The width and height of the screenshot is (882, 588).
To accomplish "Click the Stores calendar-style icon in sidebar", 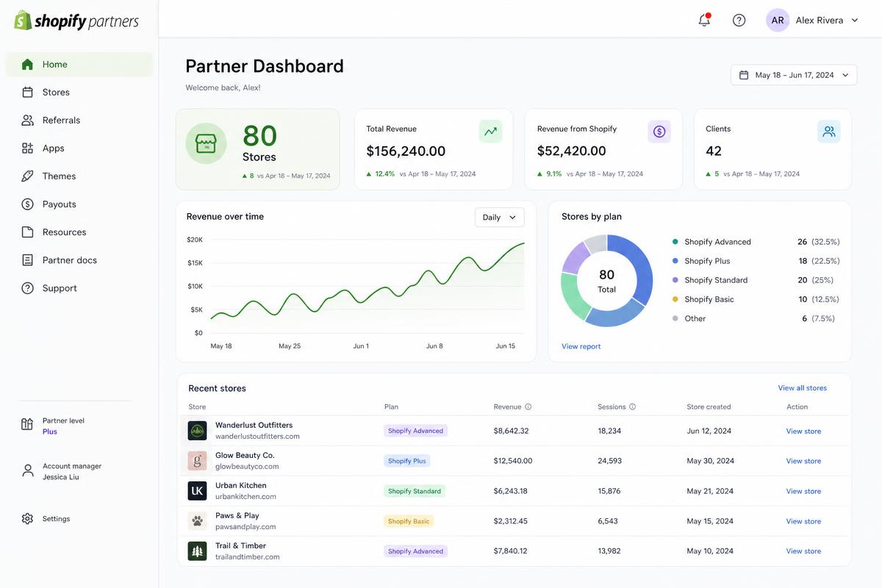I will (27, 92).
